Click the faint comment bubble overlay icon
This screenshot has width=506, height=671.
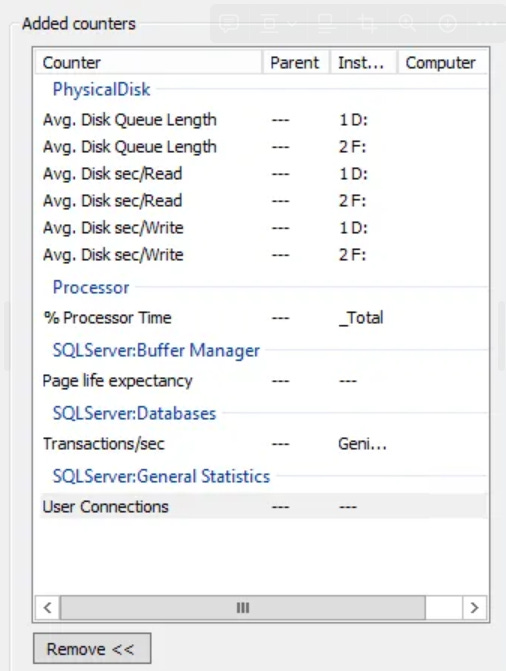pos(229,23)
